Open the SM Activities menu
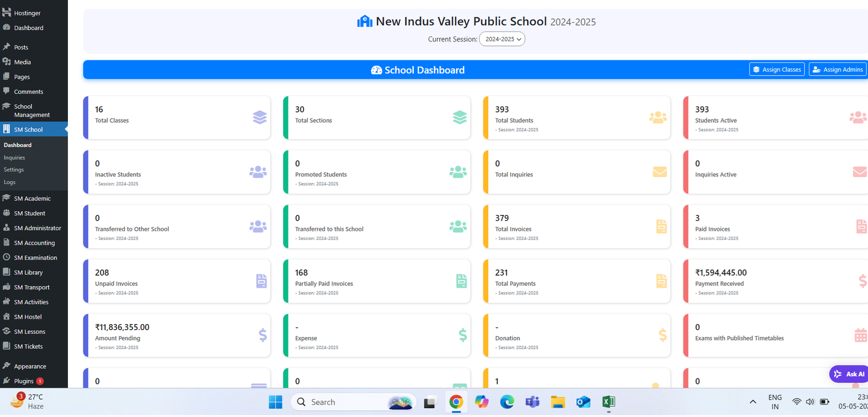This screenshot has height=417, width=868. click(34, 302)
